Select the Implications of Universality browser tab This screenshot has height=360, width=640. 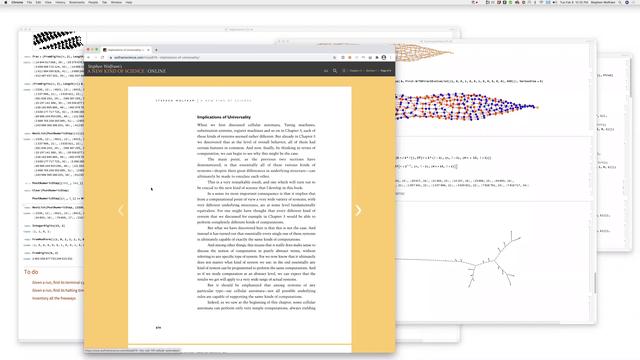pyautogui.click(x=126, y=50)
